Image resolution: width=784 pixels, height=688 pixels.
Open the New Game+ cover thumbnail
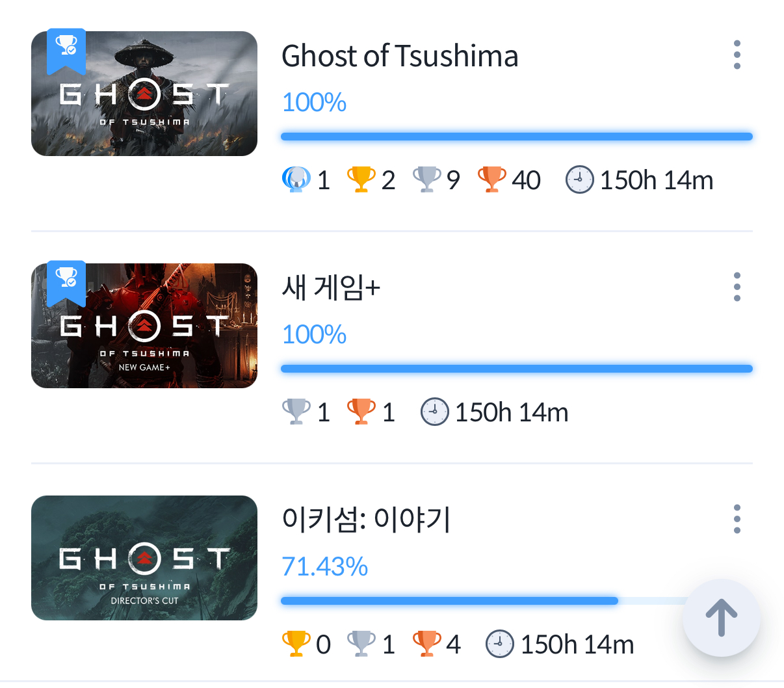[144, 326]
